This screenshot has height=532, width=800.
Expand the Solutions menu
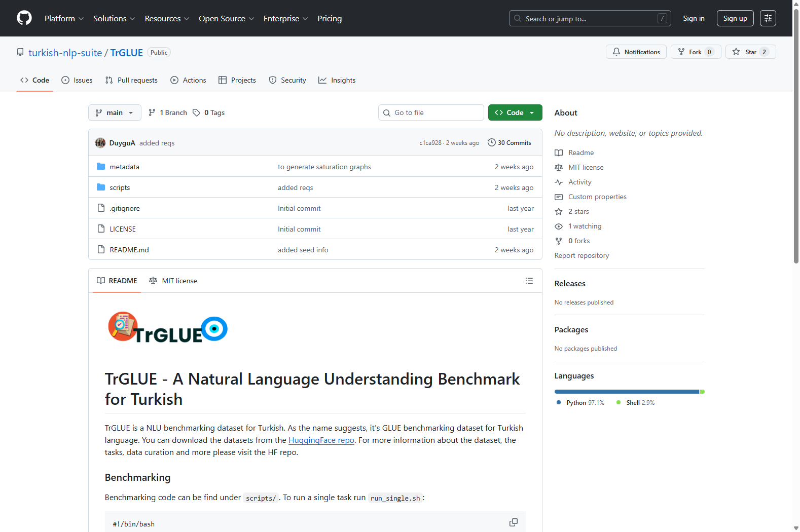[114, 18]
